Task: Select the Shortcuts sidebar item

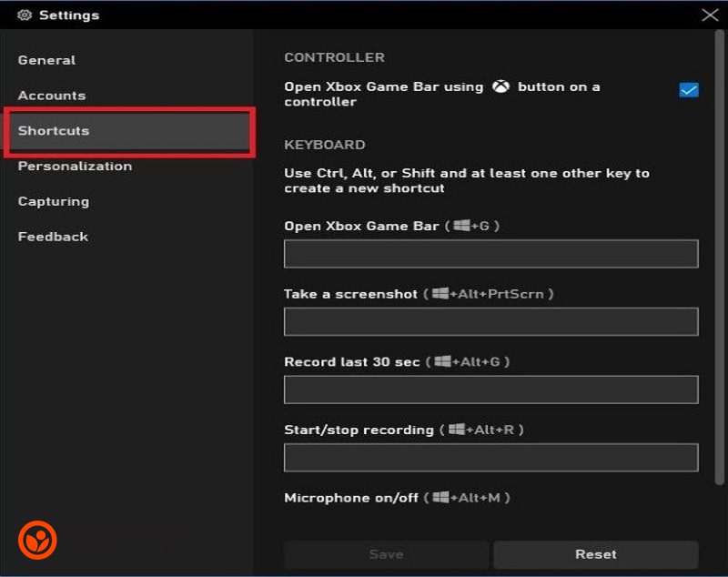Action: [129, 131]
